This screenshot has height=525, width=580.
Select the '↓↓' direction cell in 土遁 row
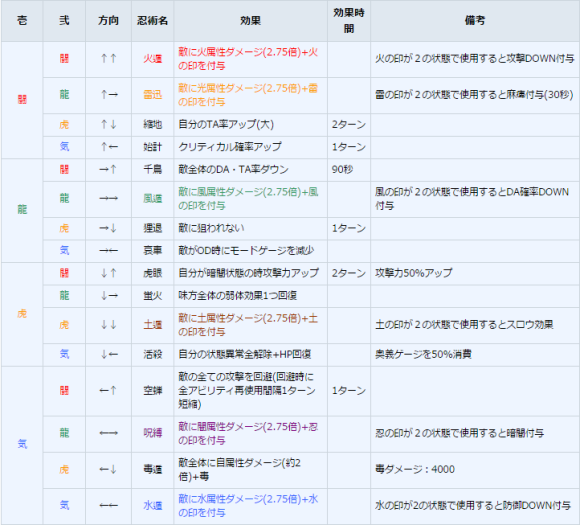(x=108, y=325)
